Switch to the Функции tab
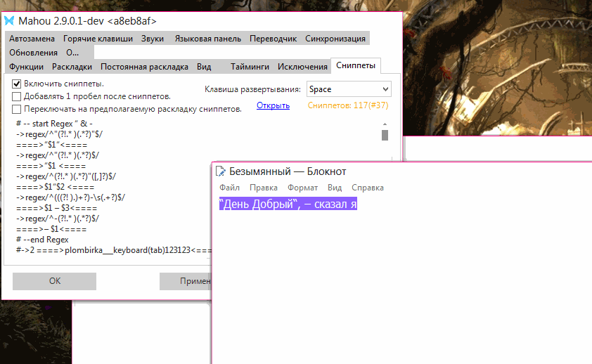The height and width of the screenshot is (364, 592). [x=27, y=67]
